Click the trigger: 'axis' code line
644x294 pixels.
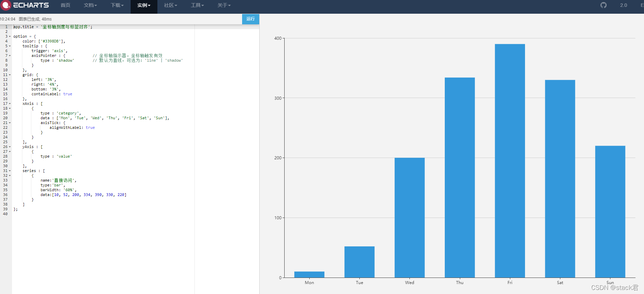pos(49,51)
